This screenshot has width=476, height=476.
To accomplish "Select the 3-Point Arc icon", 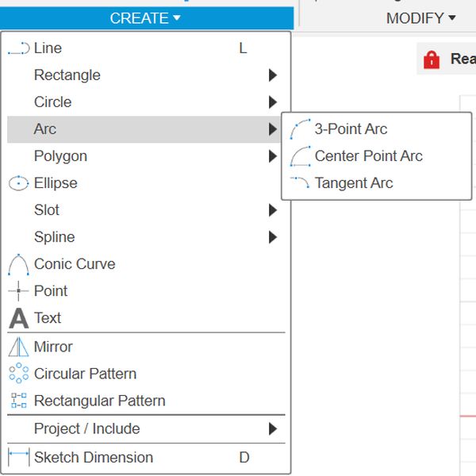I will pos(300,129).
